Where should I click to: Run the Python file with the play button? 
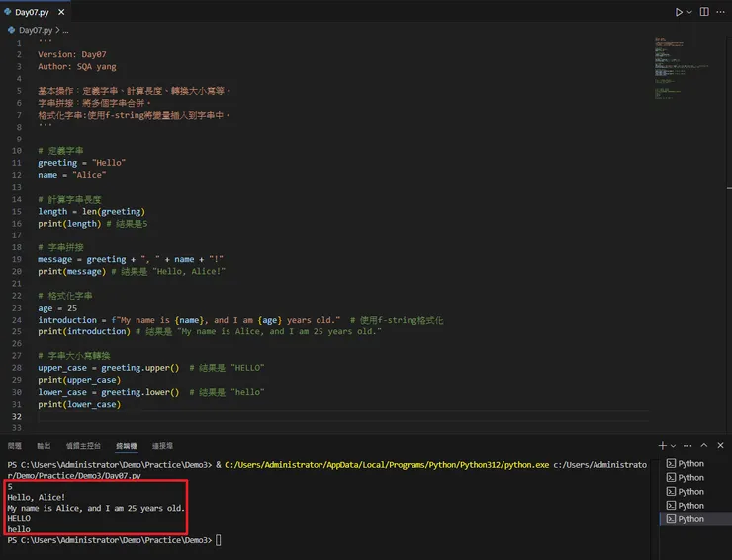pos(679,12)
